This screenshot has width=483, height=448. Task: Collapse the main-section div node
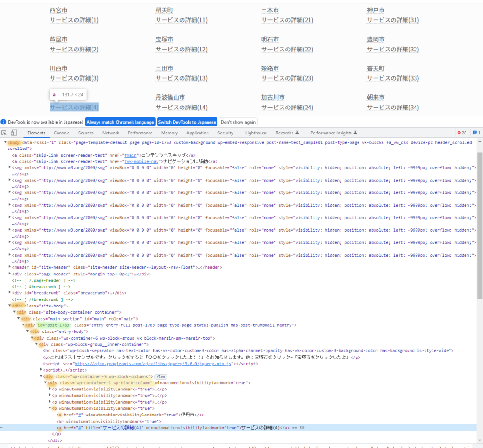click(x=18, y=319)
